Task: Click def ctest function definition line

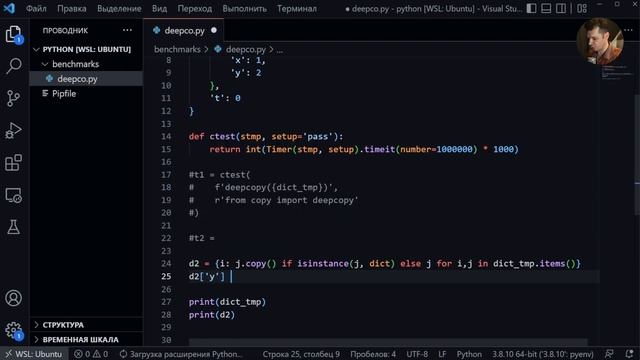Action: click(266, 136)
